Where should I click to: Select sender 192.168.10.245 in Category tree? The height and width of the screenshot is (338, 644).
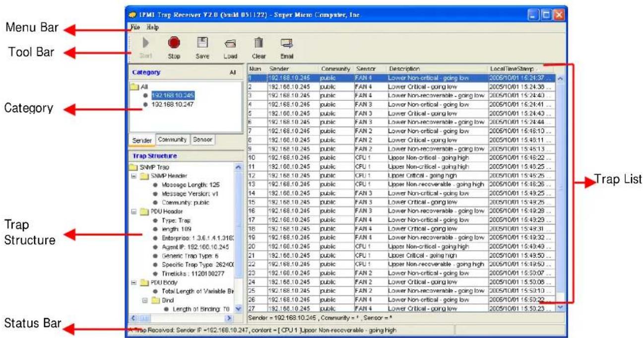coord(173,95)
